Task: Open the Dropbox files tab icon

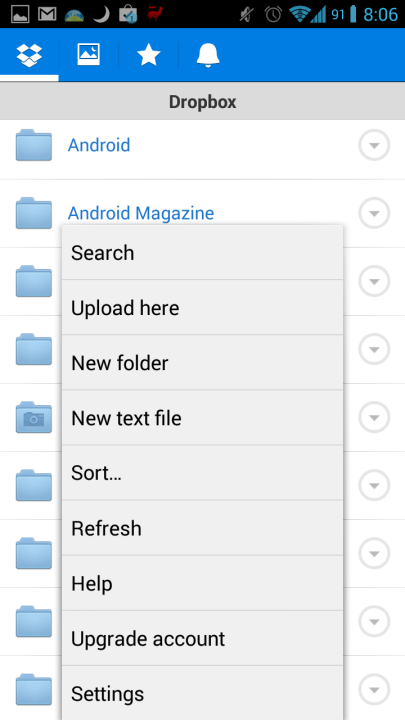Action: tap(29, 55)
